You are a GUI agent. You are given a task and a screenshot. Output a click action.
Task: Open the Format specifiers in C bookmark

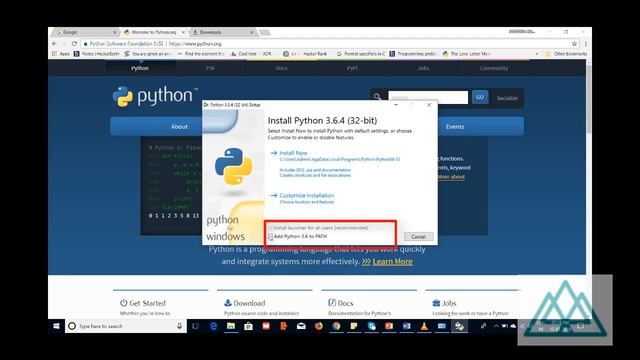point(361,54)
